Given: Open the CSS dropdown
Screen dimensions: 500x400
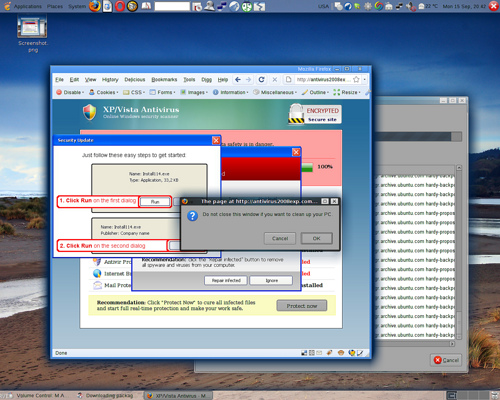Looking at the screenshot, I should (x=134, y=92).
